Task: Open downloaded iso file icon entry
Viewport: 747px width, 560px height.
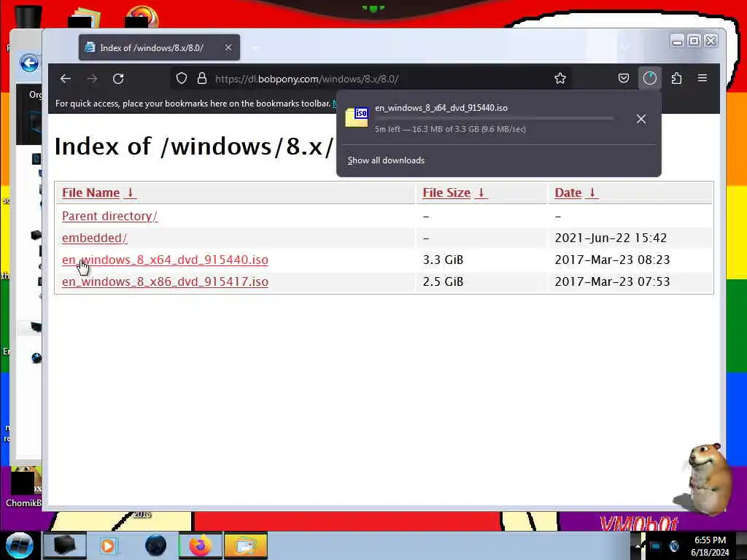Action: [357, 117]
